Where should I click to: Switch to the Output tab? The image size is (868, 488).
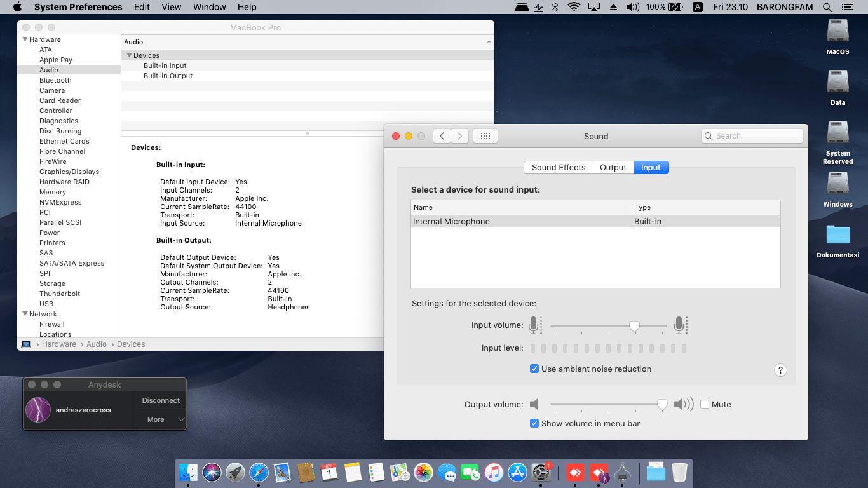pos(613,167)
